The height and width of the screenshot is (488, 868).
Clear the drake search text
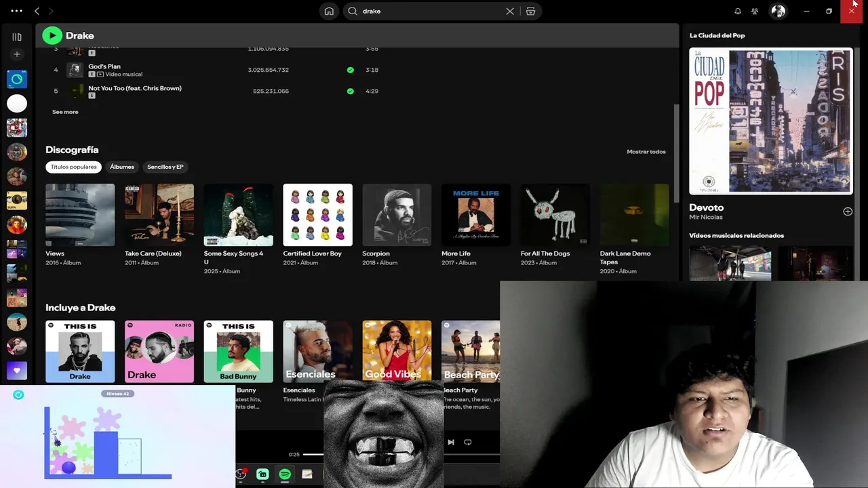pyautogui.click(x=510, y=11)
